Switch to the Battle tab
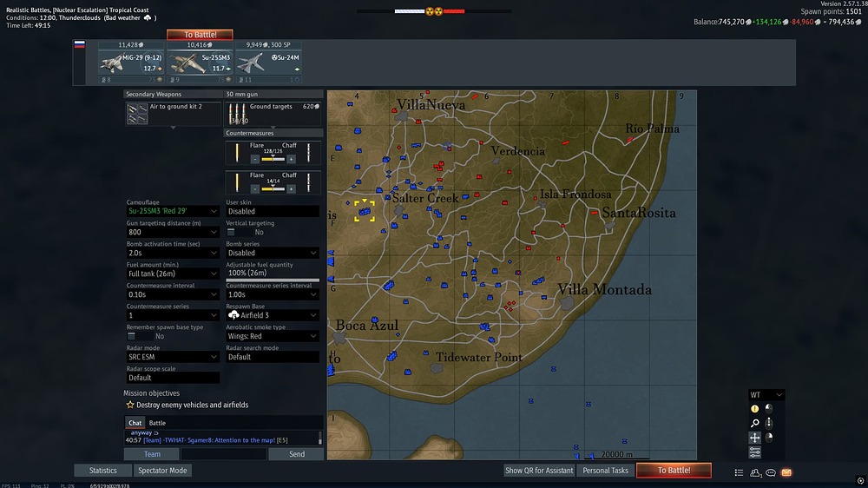The width and height of the screenshot is (868, 488). coord(157,423)
